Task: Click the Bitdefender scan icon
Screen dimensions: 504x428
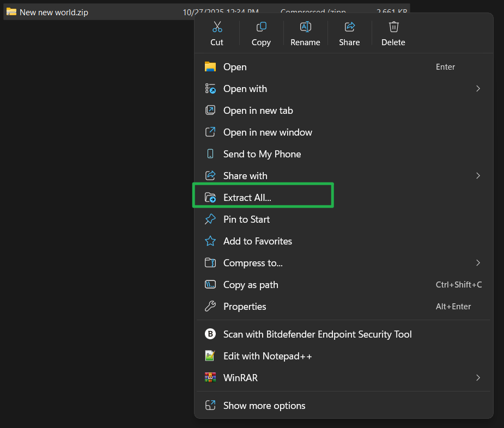Action: 210,334
